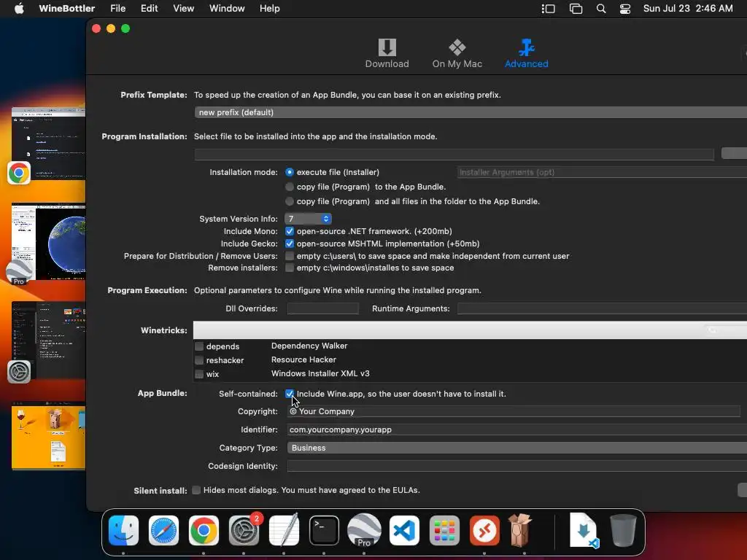
Task: Click the Runtime Arguments field
Action: [x=602, y=308]
